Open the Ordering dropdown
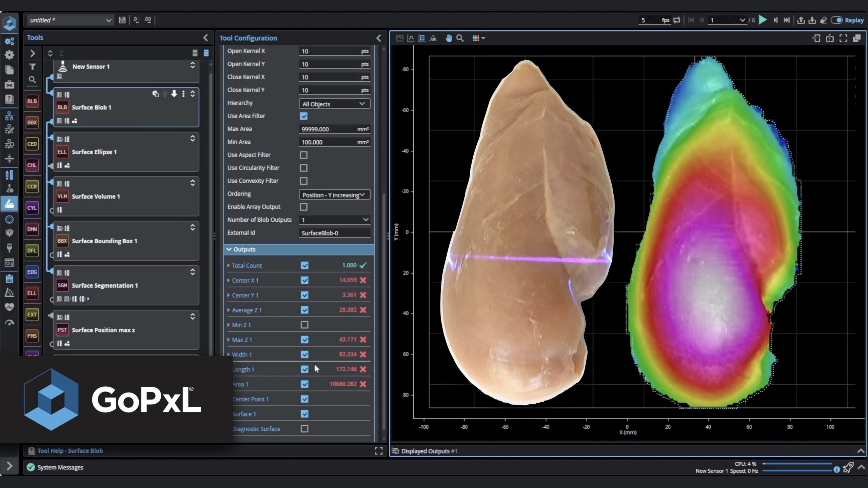The width and height of the screenshot is (868, 488). click(x=334, y=195)
